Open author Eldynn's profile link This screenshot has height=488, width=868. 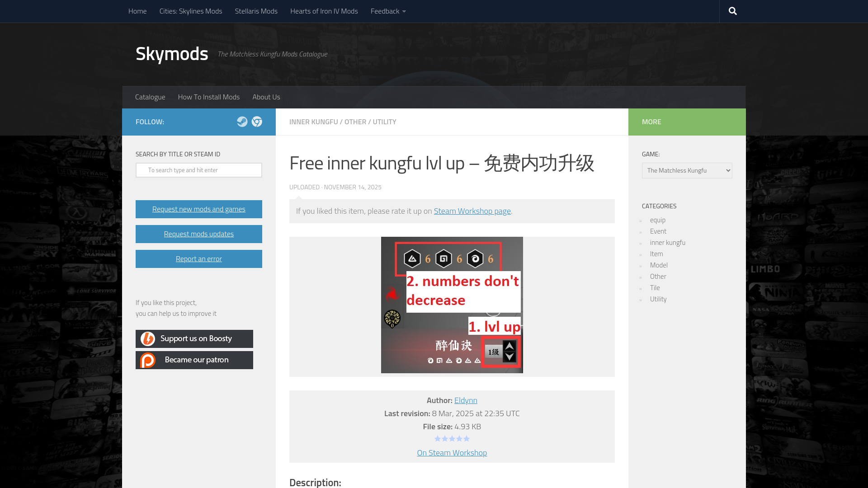click(466, 400)
